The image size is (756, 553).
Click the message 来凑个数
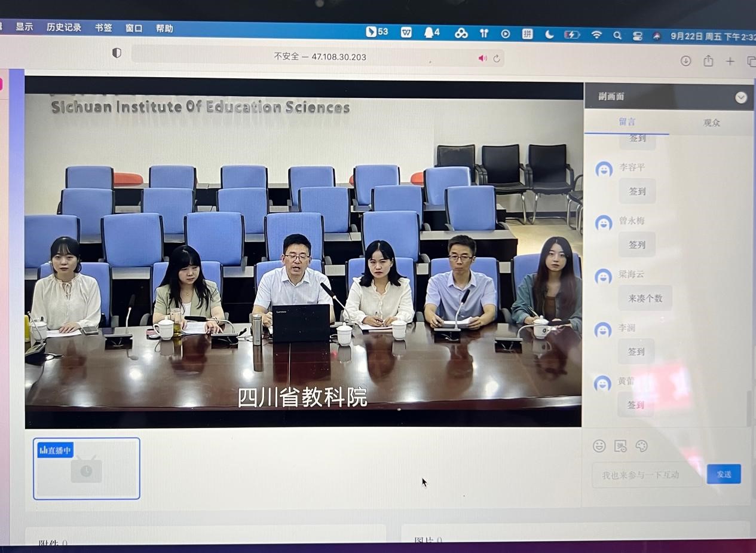click(645, 298)
